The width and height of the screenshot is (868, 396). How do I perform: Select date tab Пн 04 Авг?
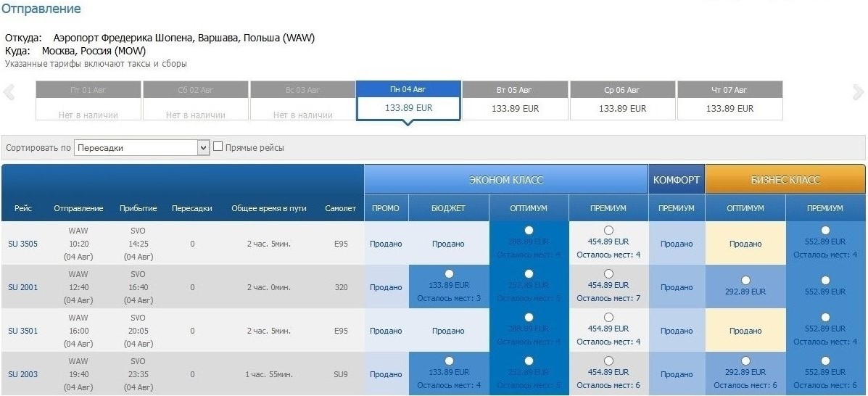coord(408,100)
